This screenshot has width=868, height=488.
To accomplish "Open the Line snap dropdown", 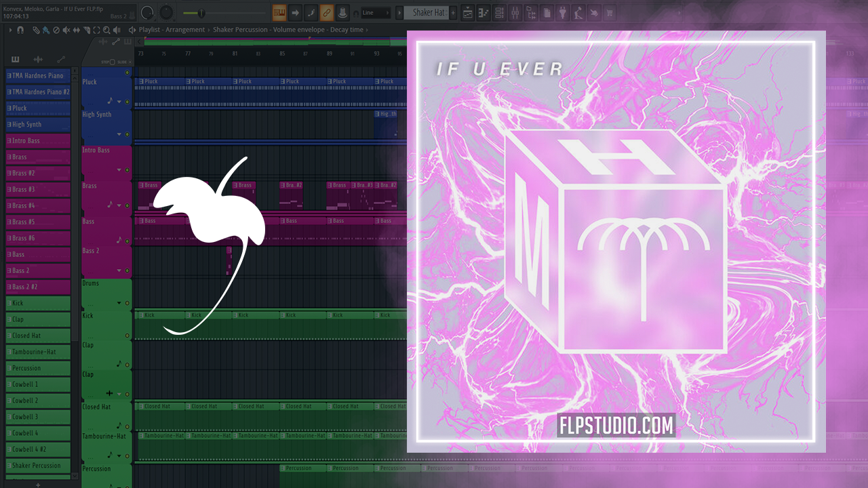I will (x=376, y=12).
